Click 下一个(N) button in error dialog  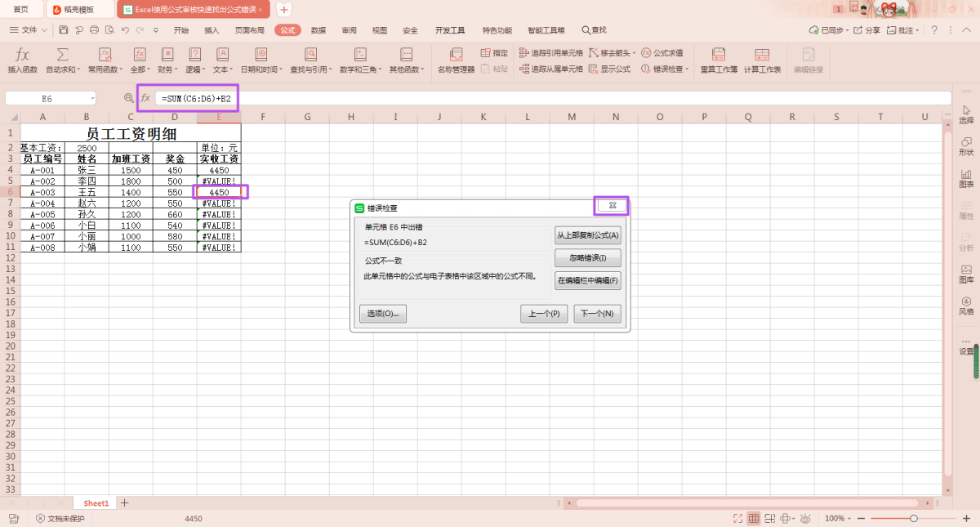598,314
